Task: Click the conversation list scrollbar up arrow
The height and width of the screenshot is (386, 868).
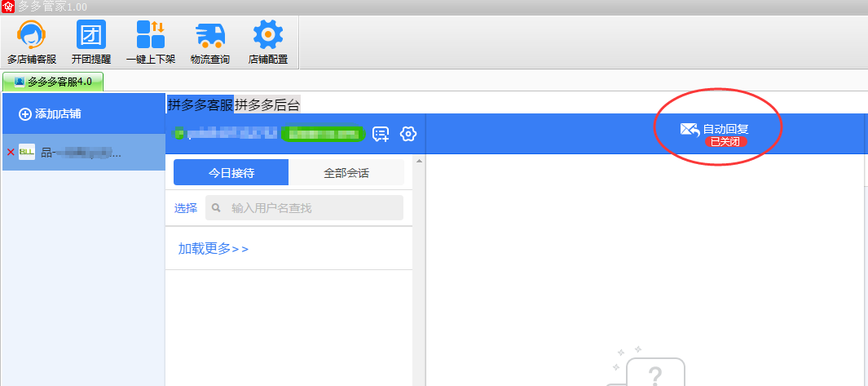Action: tap(419, 162)
